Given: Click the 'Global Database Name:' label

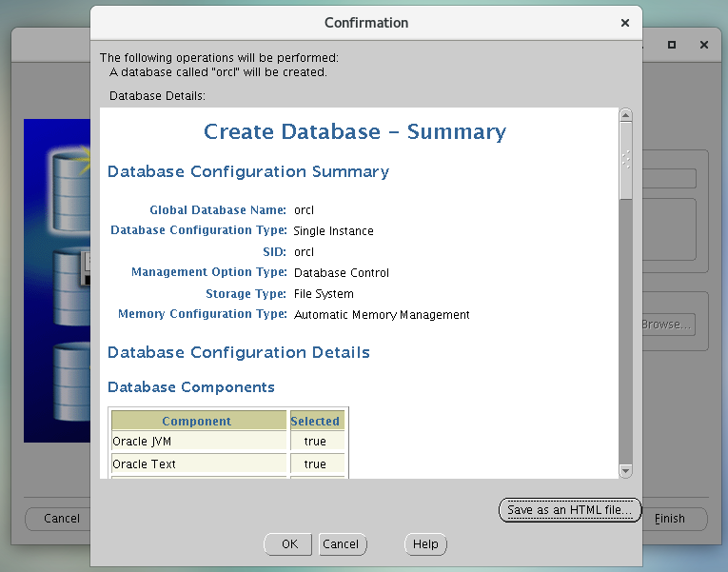Looking at the screenshot, I should pos(218,209).
